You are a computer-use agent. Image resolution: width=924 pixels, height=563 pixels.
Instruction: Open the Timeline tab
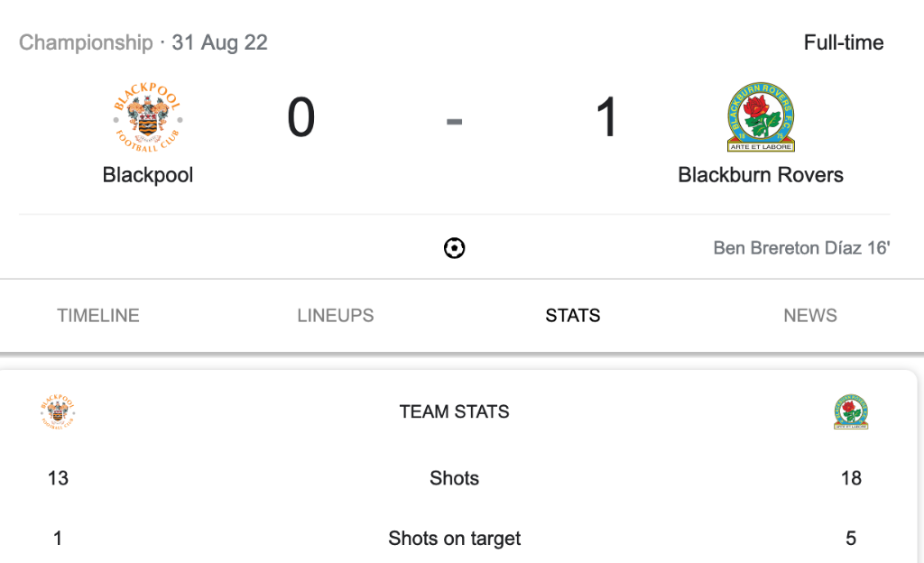[98, 316]
